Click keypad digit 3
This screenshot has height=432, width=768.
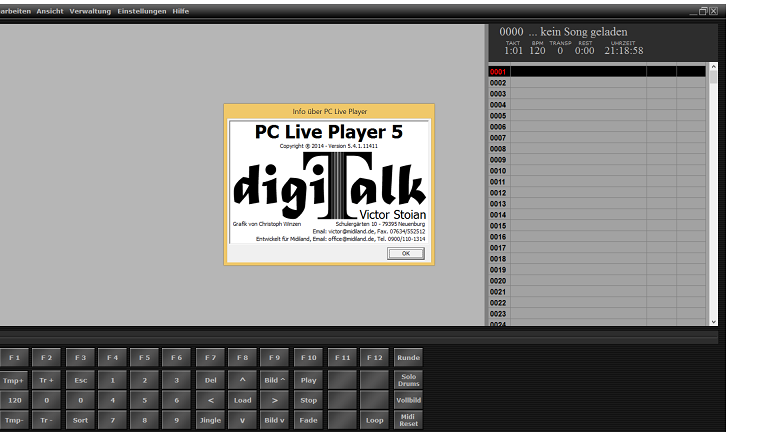coord(176,380)
